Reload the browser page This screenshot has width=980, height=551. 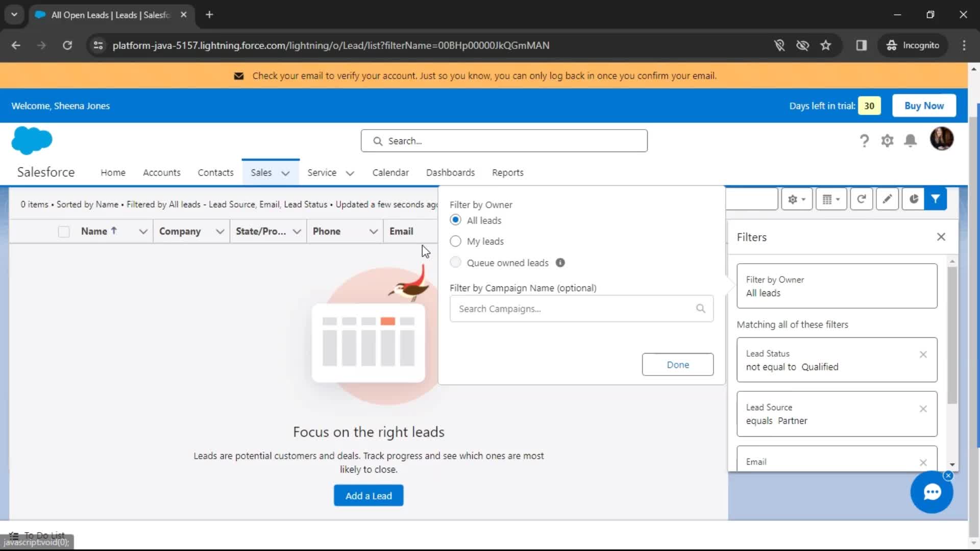[x=67, y=45]
